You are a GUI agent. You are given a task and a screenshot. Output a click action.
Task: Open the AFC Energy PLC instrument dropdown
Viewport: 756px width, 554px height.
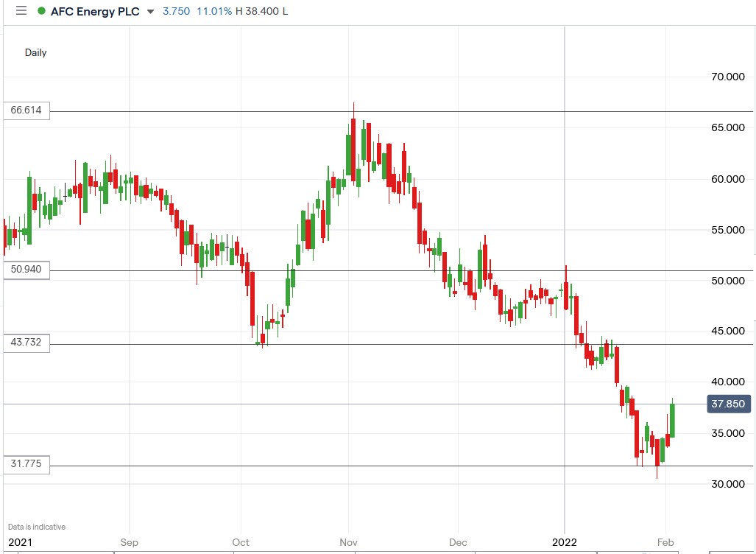(x=96, y=11)
